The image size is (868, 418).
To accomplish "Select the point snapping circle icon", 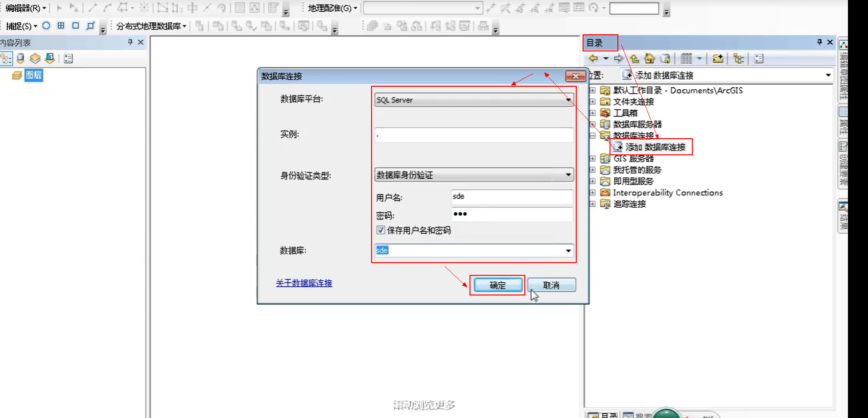I will tap(46, 25).
